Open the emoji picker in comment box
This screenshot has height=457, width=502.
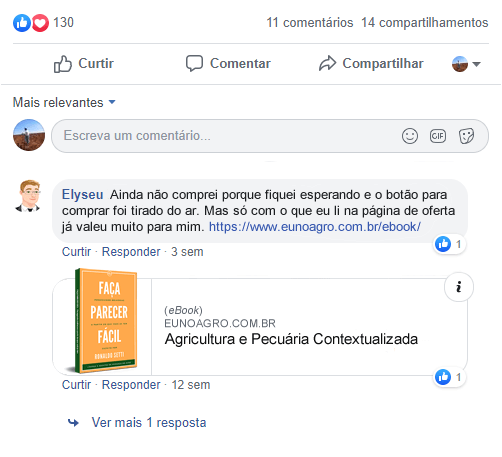(x=410, y=136)
